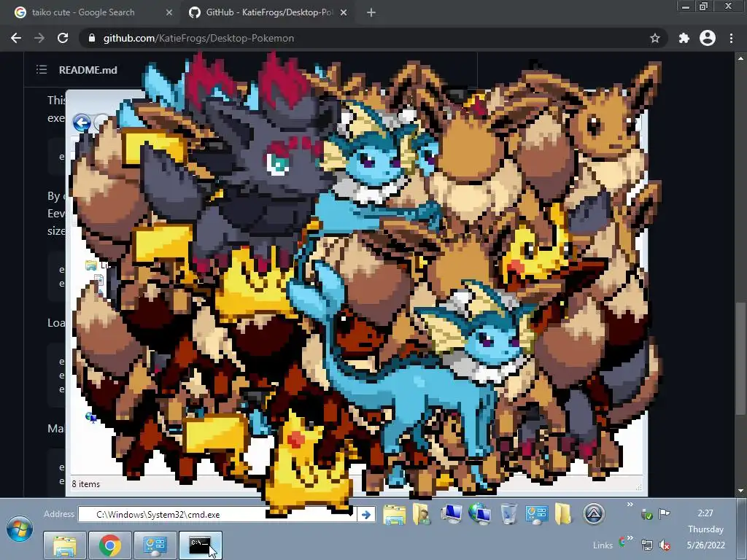Open Chrome extensions puzzle icon
The width and height of the screenshot is (747, 560).
(684, 38)
